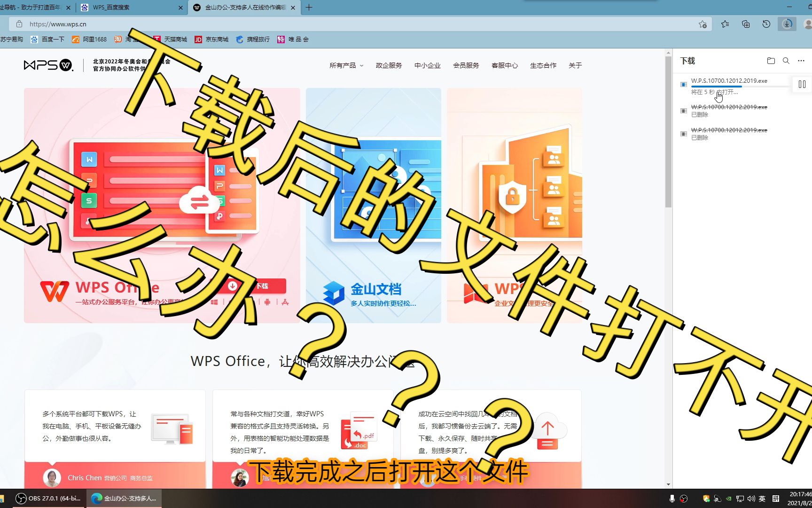Click the WPS logo on the page
The width and height of the screenshot is (812, 508).
[48, 65]
